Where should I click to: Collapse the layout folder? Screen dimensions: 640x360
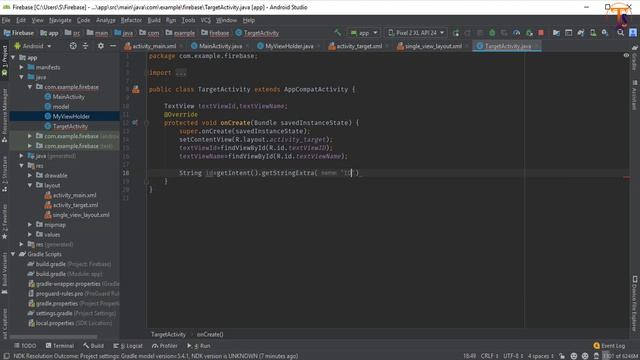point(30,185)
